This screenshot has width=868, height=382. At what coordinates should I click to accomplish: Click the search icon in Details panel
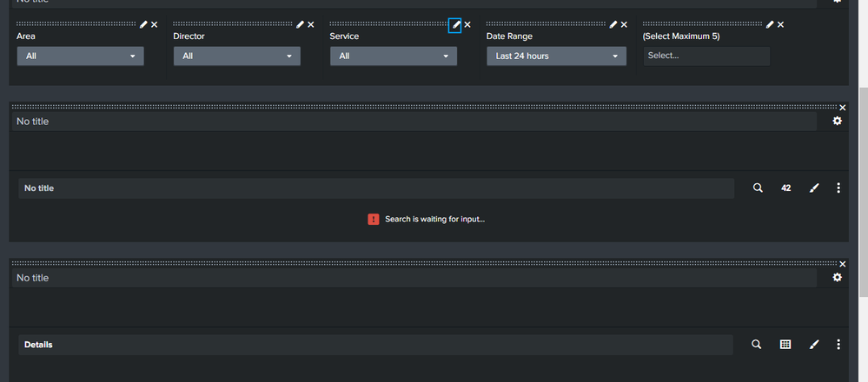point(757,345)
